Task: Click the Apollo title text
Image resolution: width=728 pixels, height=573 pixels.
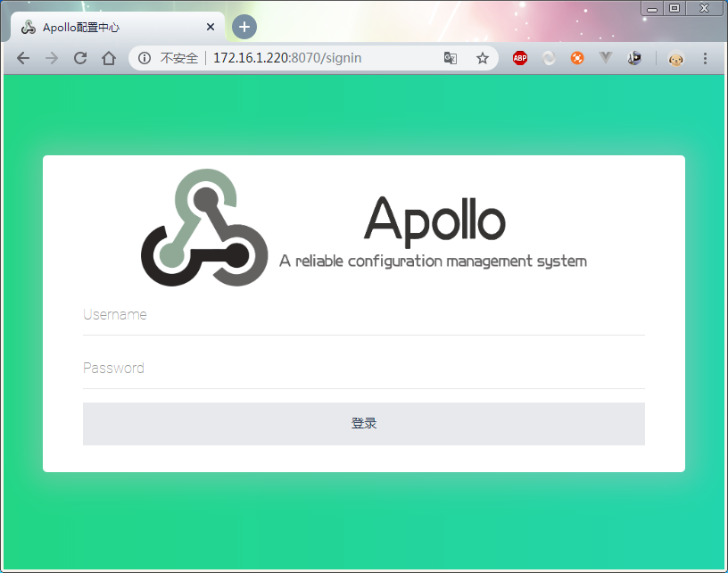Action: click(434, 221)
